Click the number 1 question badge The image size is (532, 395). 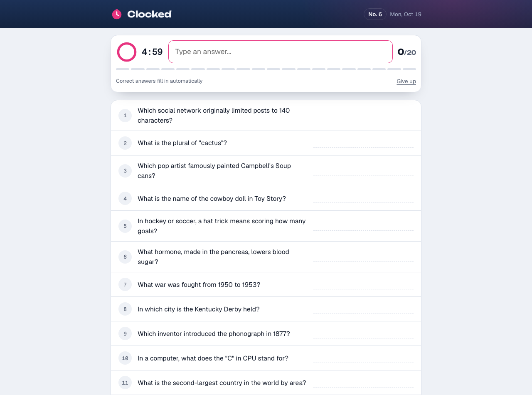125,116
